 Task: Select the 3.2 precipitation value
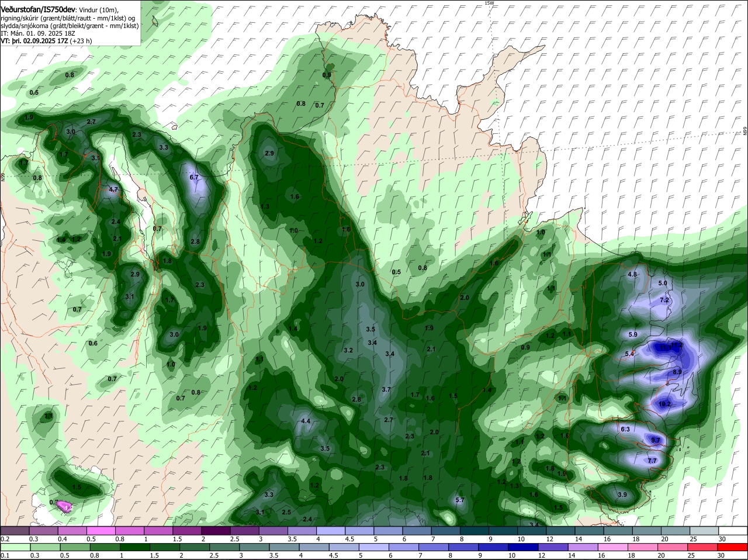pyautogui.click(x=348, y=350)
